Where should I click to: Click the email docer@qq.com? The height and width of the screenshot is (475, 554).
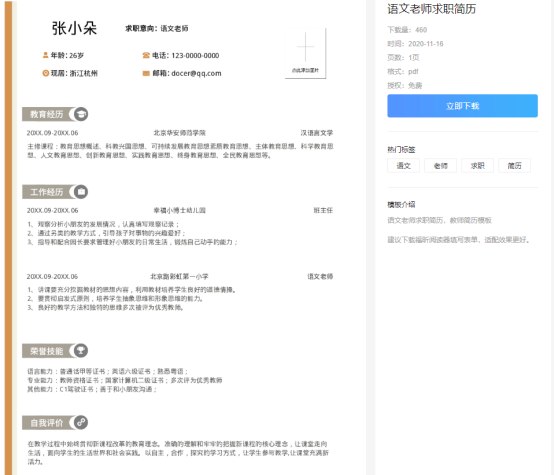(x=196, y=74)
